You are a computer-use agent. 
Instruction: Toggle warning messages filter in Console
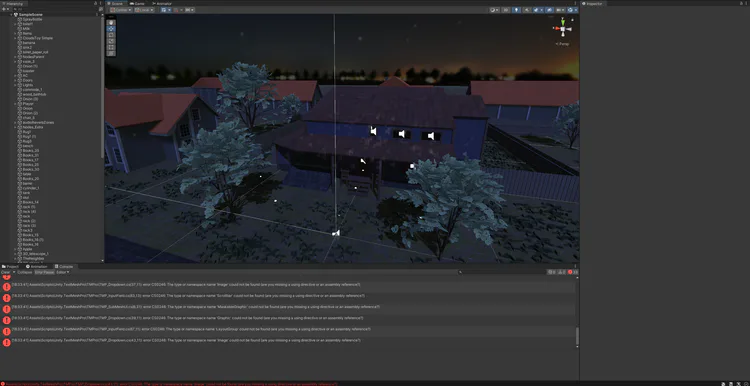(x=562, y=272)
